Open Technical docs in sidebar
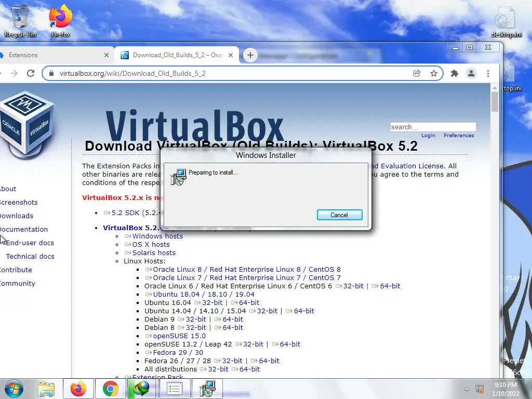The image size is (532, 399). pos(30,257)
